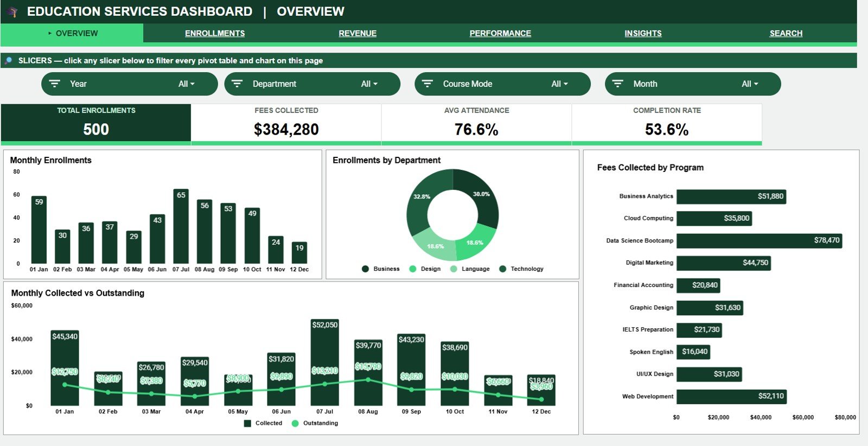Open the Performance tab
This screenshot has width=868, height=446.
500,33
